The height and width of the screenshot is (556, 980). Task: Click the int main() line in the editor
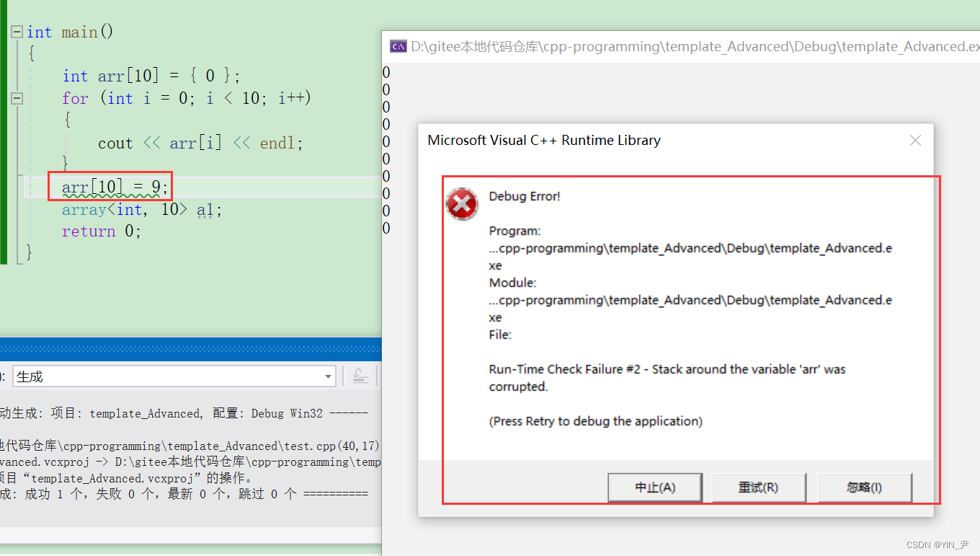[x=71, y=32]
